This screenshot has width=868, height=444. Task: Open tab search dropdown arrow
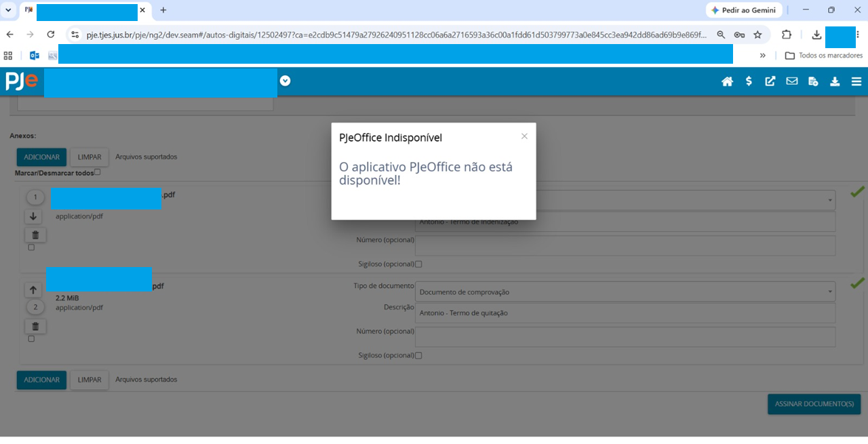coord(7,10)
